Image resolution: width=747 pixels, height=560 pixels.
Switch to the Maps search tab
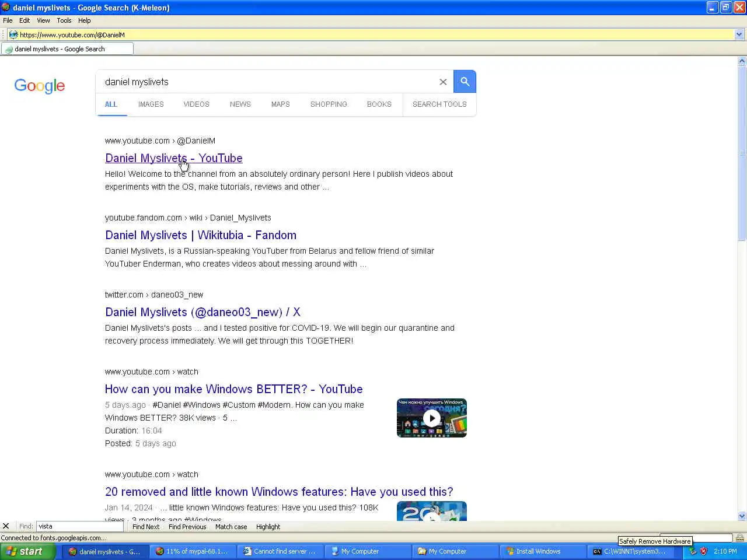click(280, 104)
